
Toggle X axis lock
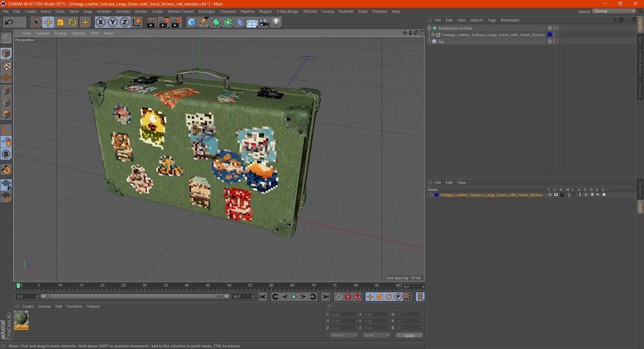pyautogui.click(x=100, y=22)
